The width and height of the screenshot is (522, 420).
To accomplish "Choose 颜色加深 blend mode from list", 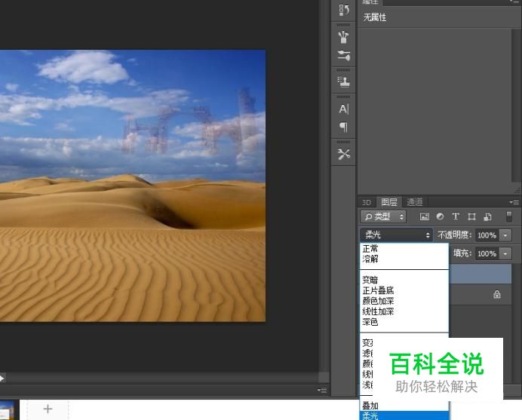I will (x=404, y=301).
